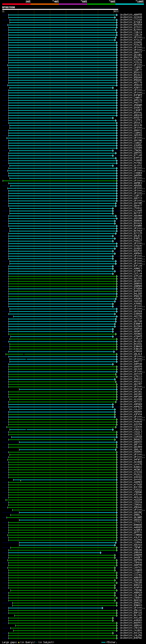Click the UniRef100_C6TL04 label
Viewport: 146px width, 644px height.
pos(131,273)
